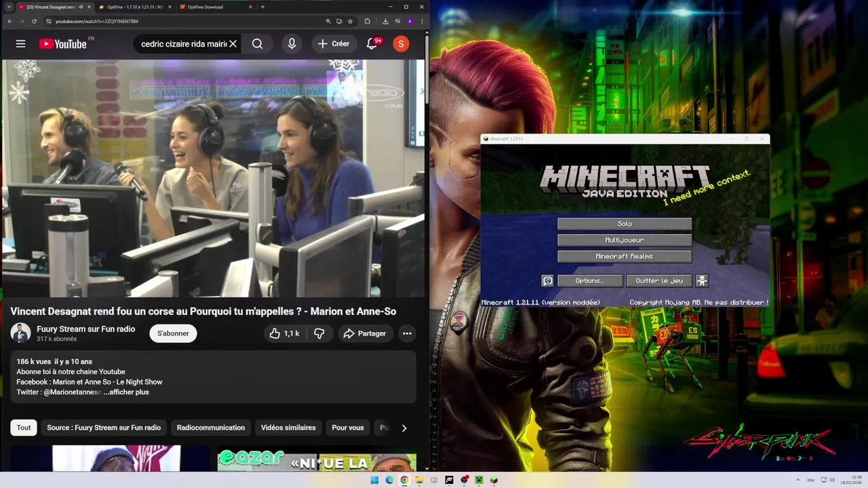This screenshot has height=488, width=868.
Task: Go to the YouTube home logo
Action: (x=62, y=43)
